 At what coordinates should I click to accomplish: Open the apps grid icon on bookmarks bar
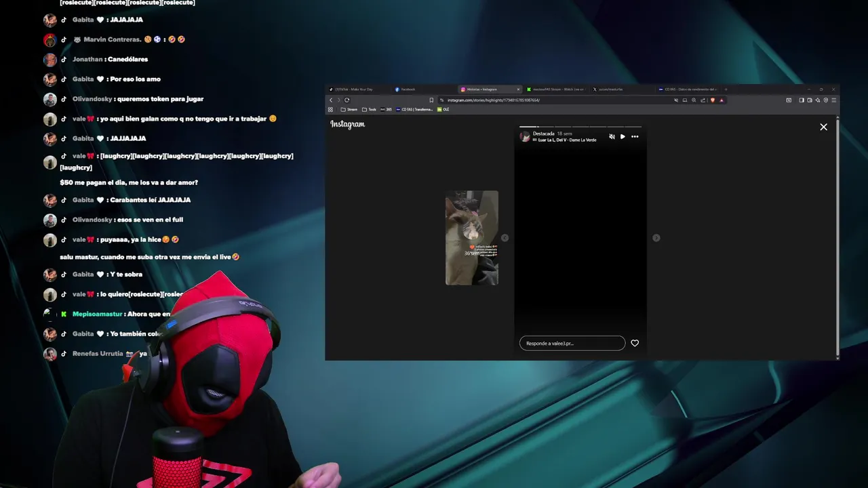(330, 109)
